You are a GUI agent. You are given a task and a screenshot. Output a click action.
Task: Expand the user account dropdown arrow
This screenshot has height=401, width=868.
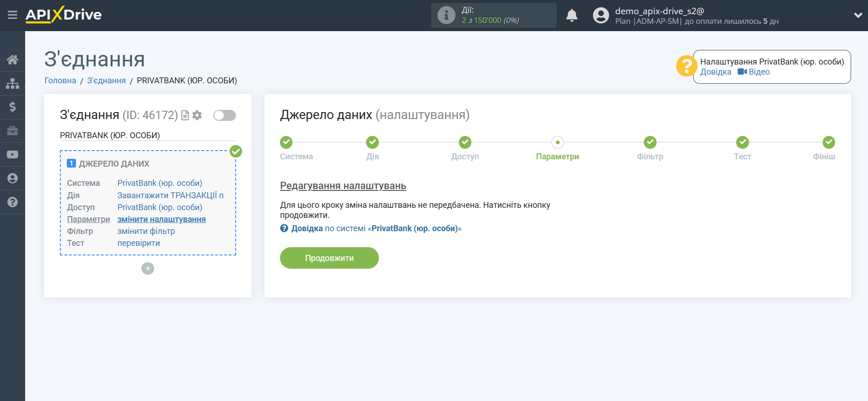857,15
